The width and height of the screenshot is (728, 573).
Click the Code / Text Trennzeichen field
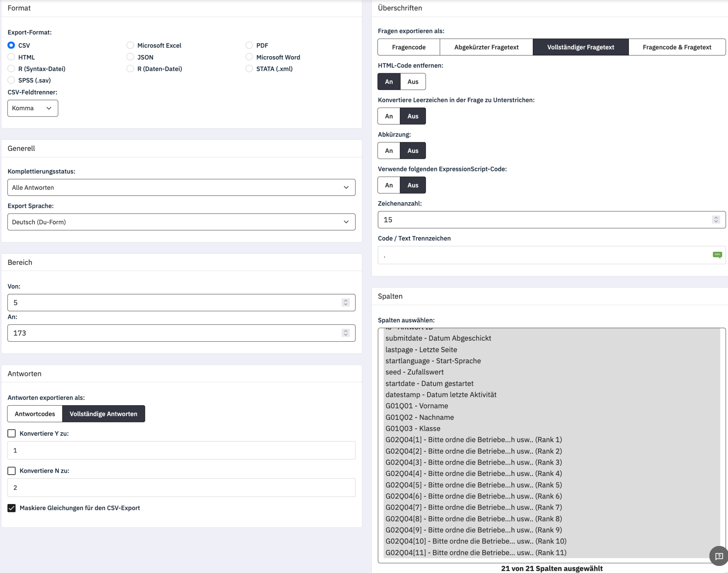pyautogui.click(x=552, y=255)
